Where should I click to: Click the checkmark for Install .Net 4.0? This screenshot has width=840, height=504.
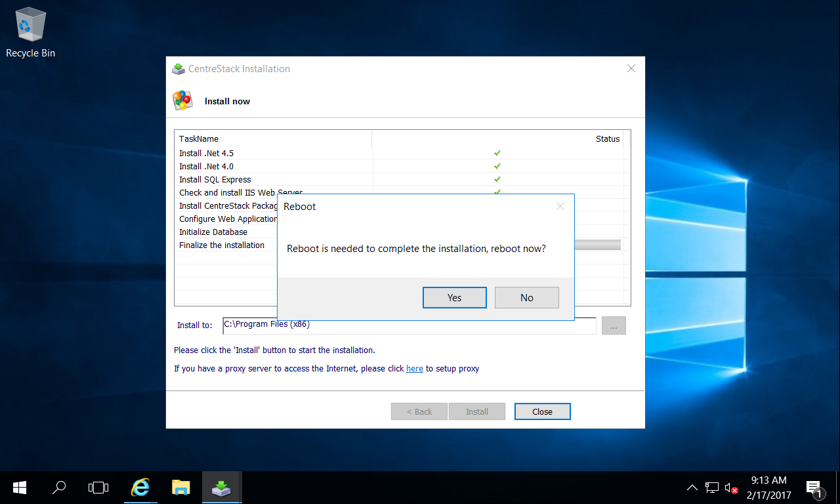click(x=497, y=166)
